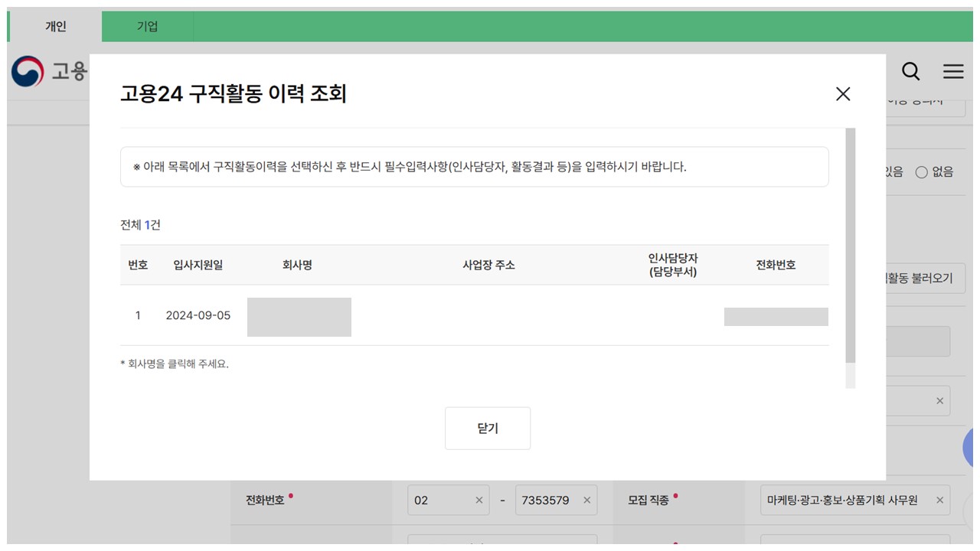This screenshot has height=551, width=980.
Task: Clear the 02 area code field
Action: [479, 500]
